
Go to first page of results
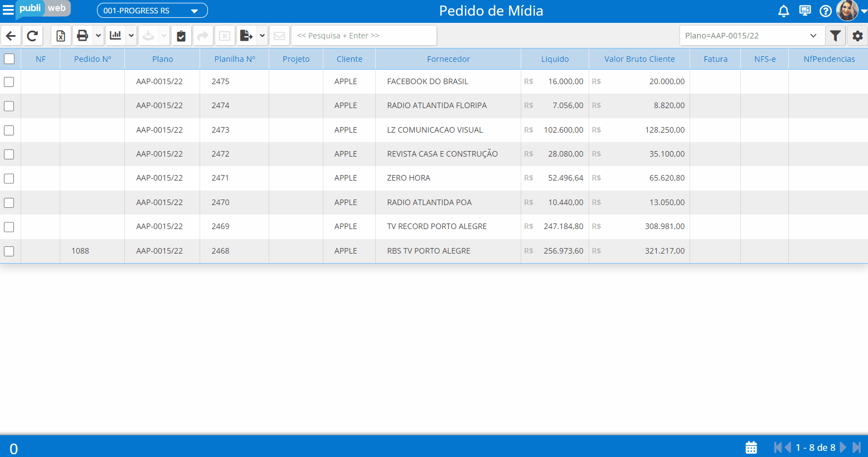pos(778,448)
